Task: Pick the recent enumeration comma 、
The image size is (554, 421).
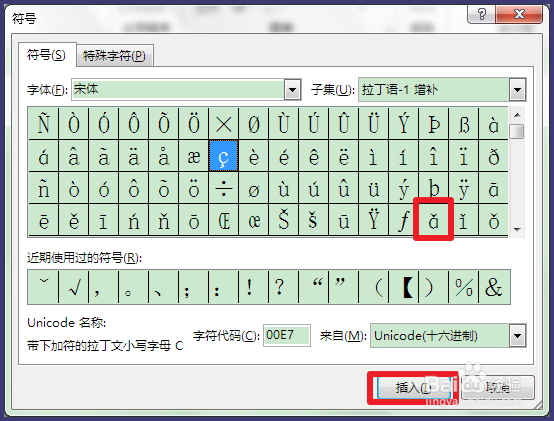Action: (164, 287)
